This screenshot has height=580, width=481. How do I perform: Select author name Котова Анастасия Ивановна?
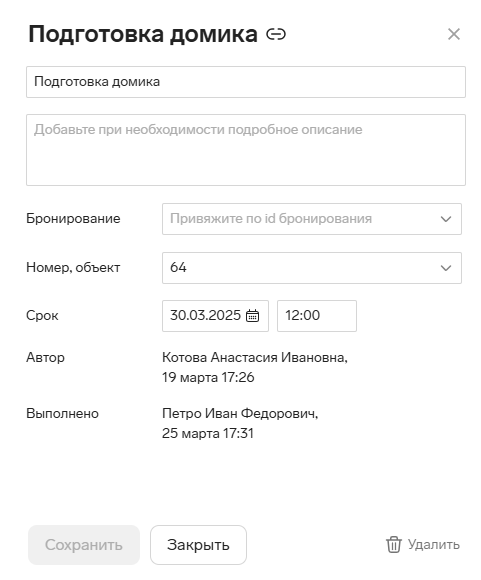pyautogui.click(x=255, y=357)
